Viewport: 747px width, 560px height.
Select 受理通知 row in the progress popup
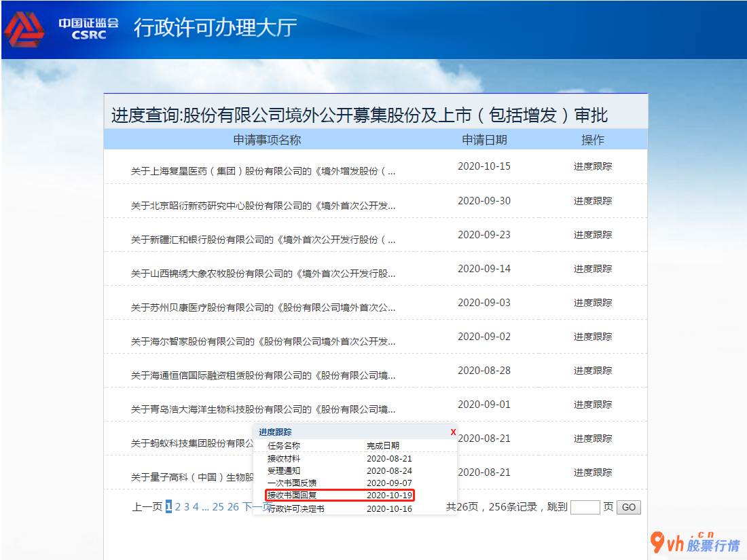pos(340,470)
